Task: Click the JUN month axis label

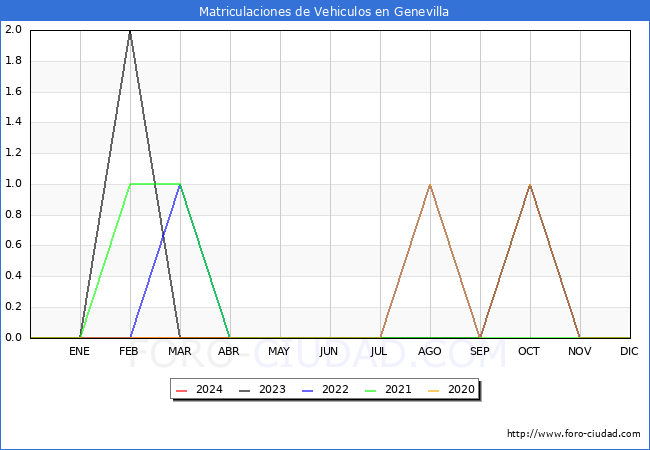Action: (329, 351)
